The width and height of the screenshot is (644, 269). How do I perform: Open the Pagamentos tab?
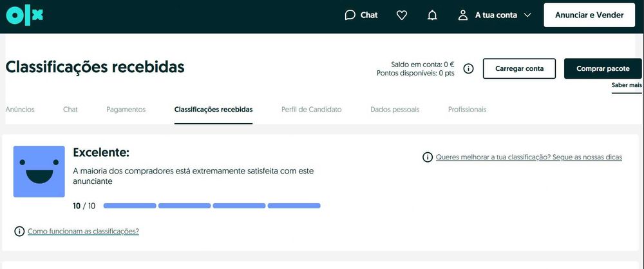(x=126, y=110)
